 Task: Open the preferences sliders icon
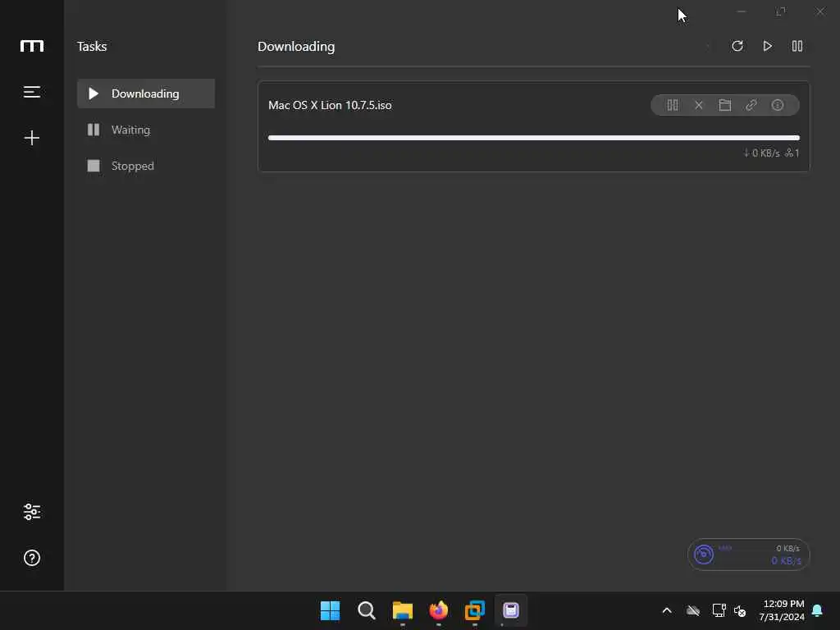pos(32,512)
